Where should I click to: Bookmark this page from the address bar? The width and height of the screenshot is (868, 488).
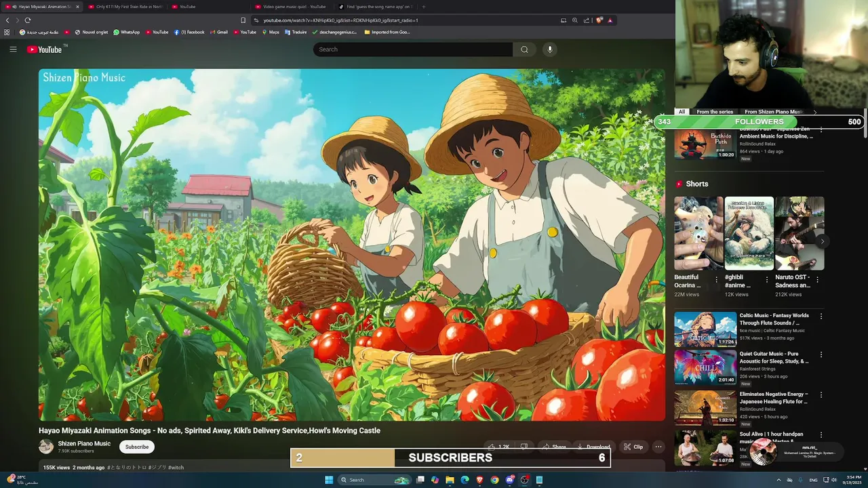(243, 20)
